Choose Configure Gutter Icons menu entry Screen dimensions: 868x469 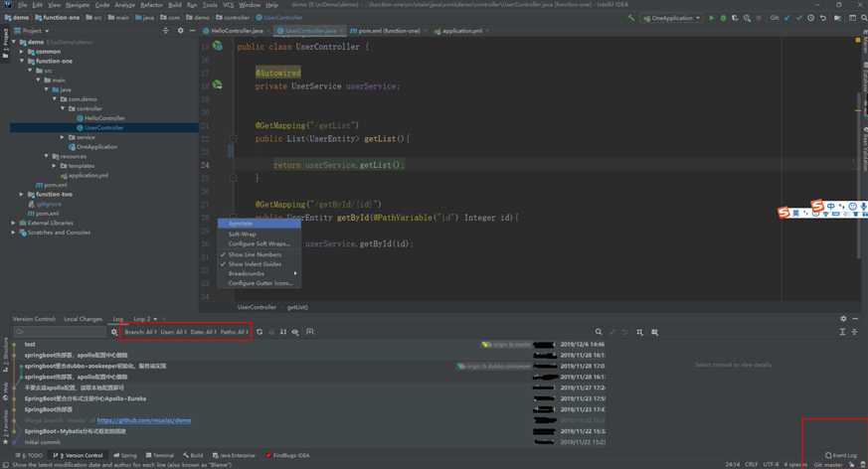(x=260, y=283)
